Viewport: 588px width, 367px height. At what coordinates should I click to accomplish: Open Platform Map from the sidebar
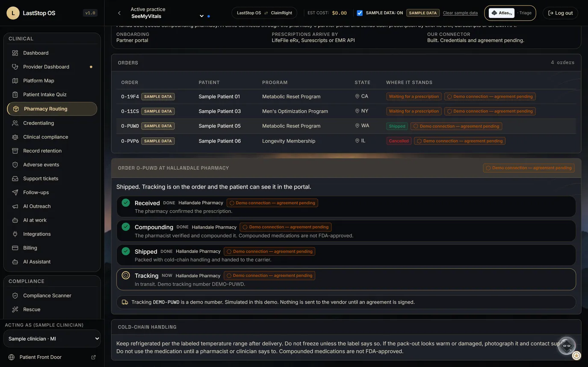(x=52, y=81)
